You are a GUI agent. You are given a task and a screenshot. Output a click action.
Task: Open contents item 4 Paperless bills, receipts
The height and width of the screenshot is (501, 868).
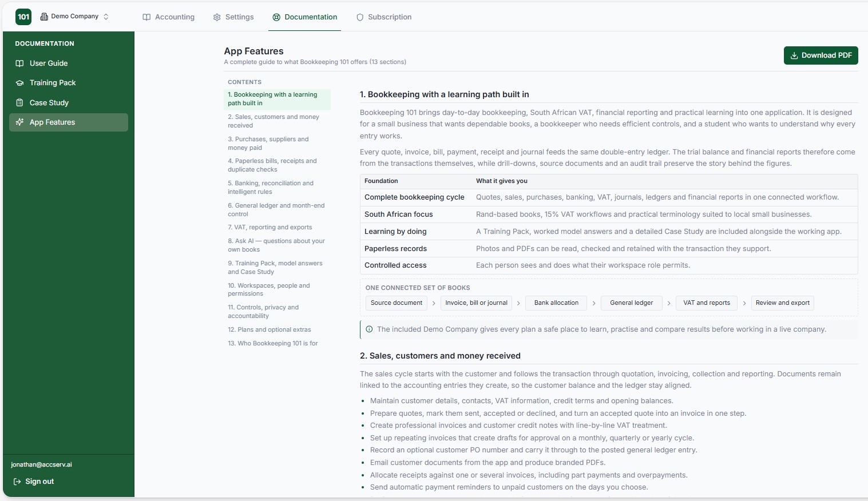click(277, 165)
